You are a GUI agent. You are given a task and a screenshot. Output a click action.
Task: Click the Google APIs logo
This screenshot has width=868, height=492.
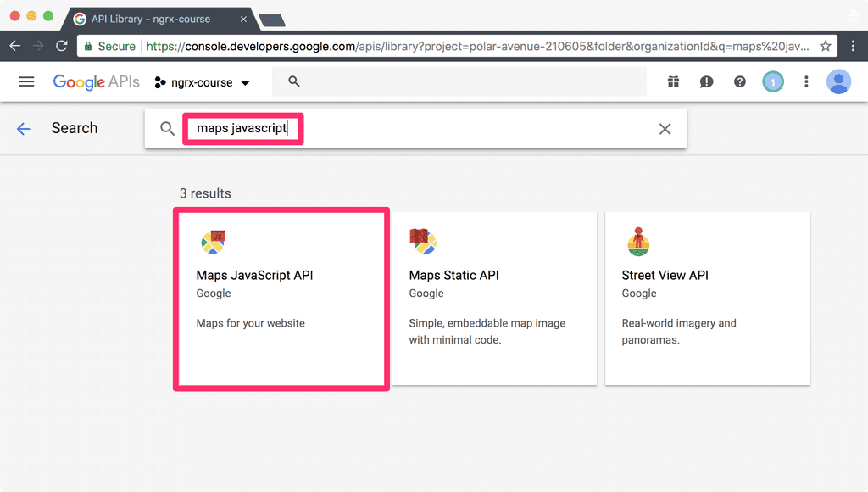97,82
